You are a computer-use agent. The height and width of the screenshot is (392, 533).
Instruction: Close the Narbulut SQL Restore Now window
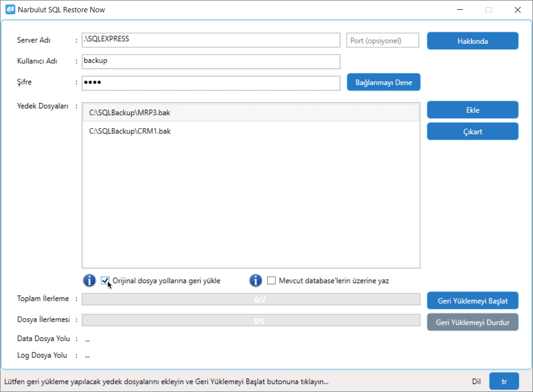pos(517,10)
